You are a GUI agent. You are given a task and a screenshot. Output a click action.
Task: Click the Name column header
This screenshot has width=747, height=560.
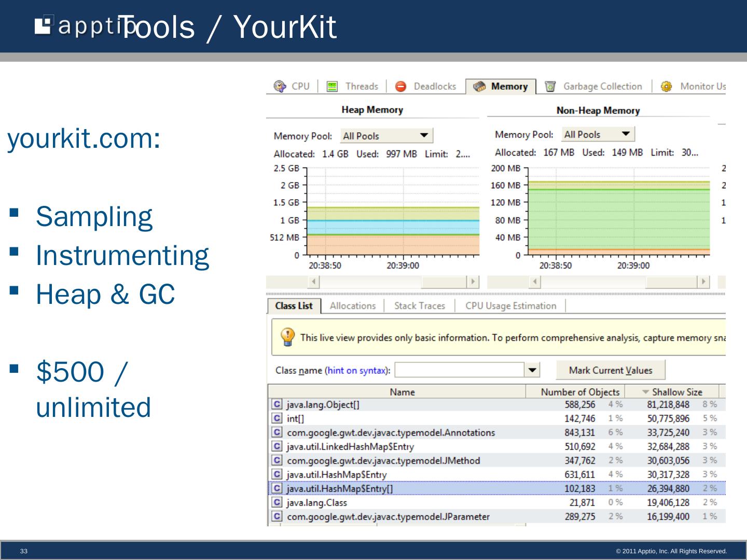coord(397,392)
